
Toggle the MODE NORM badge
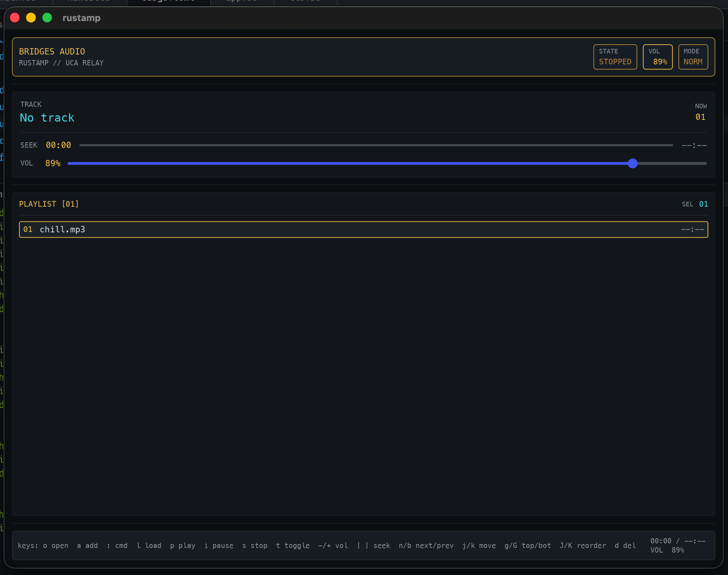click(x=692, y=57)
